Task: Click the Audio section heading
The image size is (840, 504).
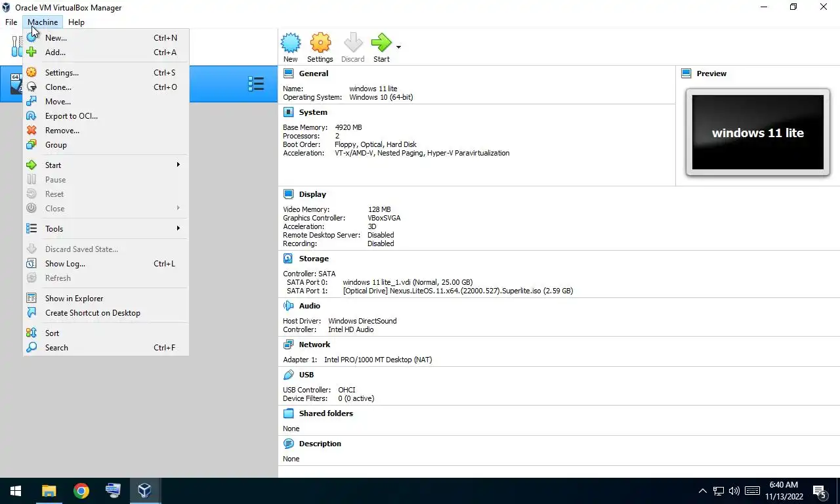Action: pyautogui.click(x=310, y=306)
